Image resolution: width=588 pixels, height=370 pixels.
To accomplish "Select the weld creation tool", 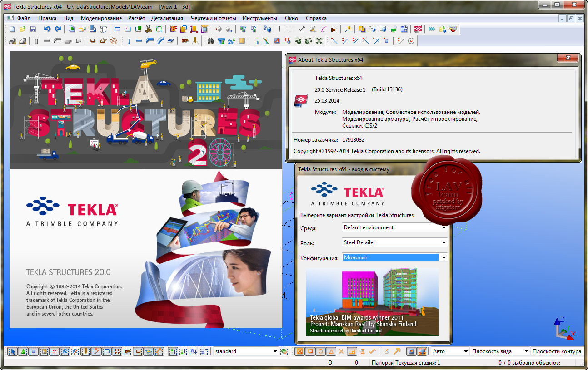I will [x=194, y=41].
